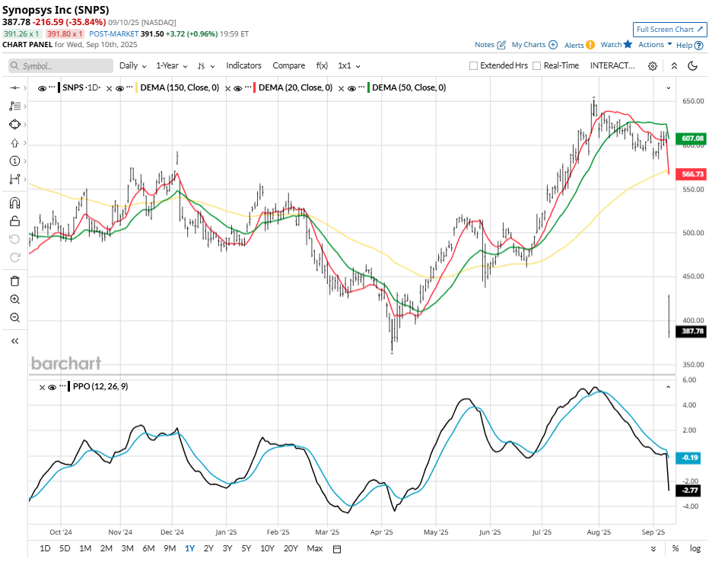Viewport: 728px width, 565px height.
Task: Switch to dark mode with moon icon
Action: [x=693, y=66]
